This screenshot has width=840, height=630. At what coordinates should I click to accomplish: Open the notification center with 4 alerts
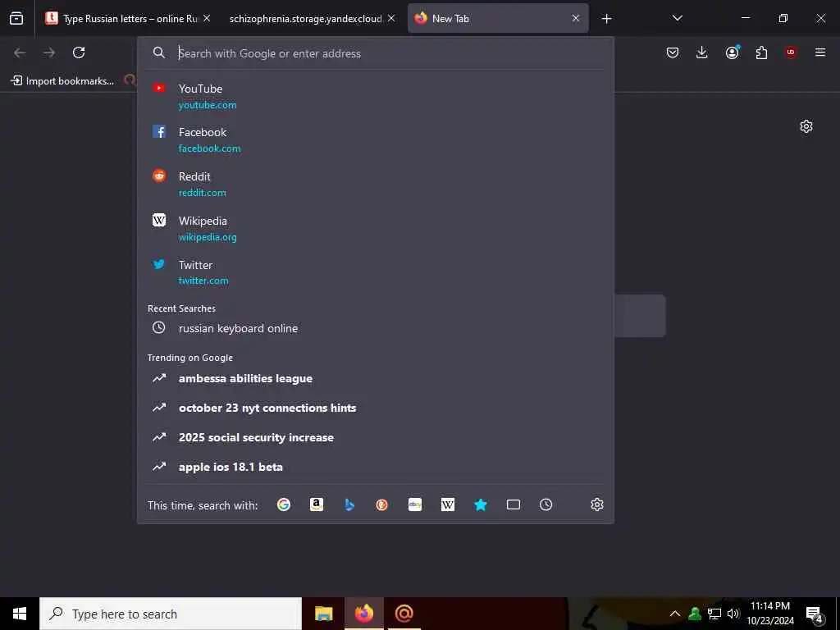[815, 614]
